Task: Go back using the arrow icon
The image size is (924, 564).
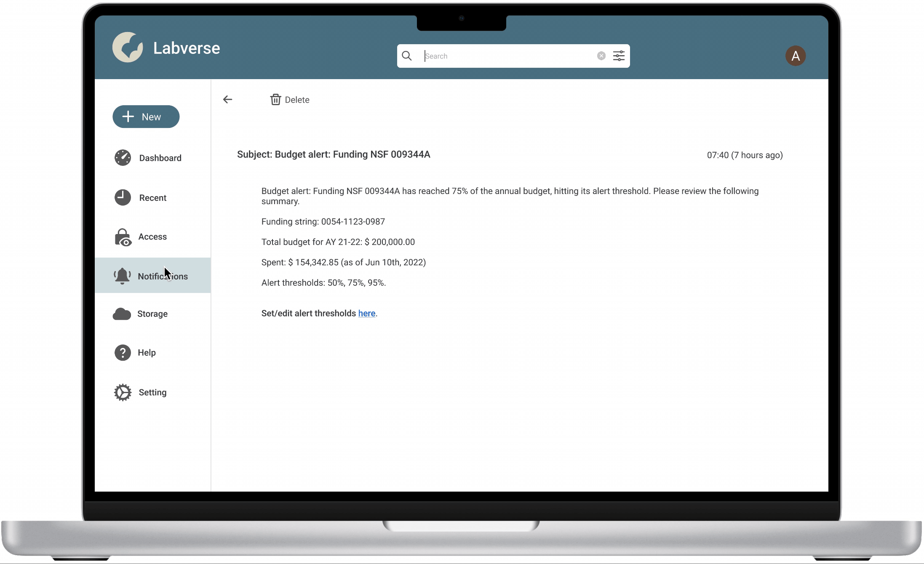Action: [228, 99]
